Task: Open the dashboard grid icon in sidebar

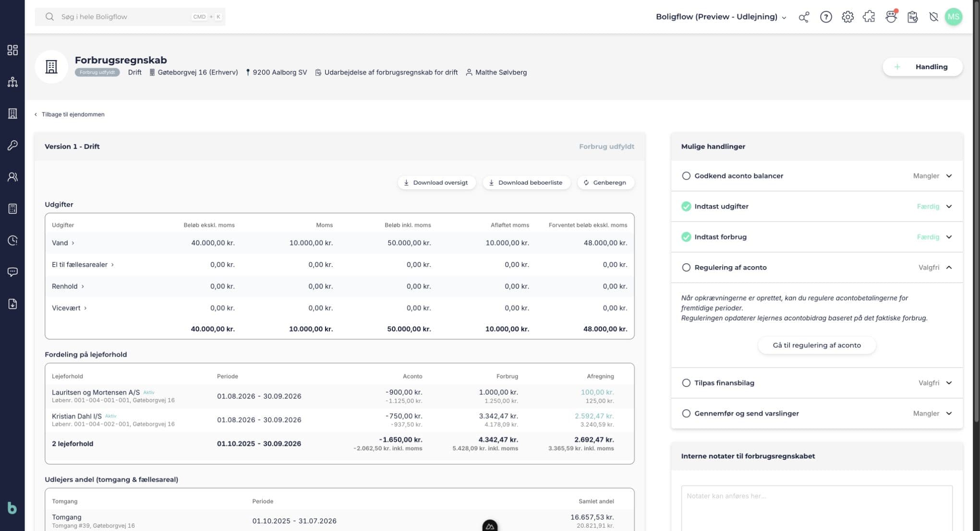Action: (12, 50)
